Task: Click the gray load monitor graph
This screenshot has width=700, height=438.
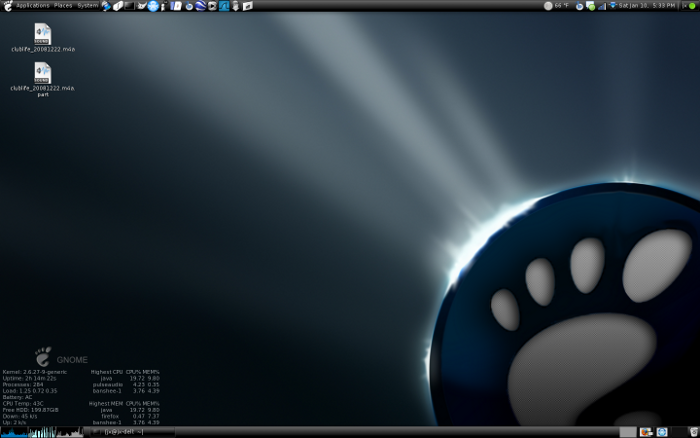Action: [x=70, y=432]
